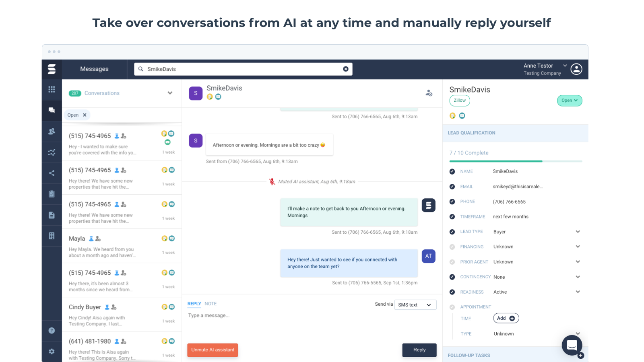View analytics via the chart sidebar icon

point(52,152)
